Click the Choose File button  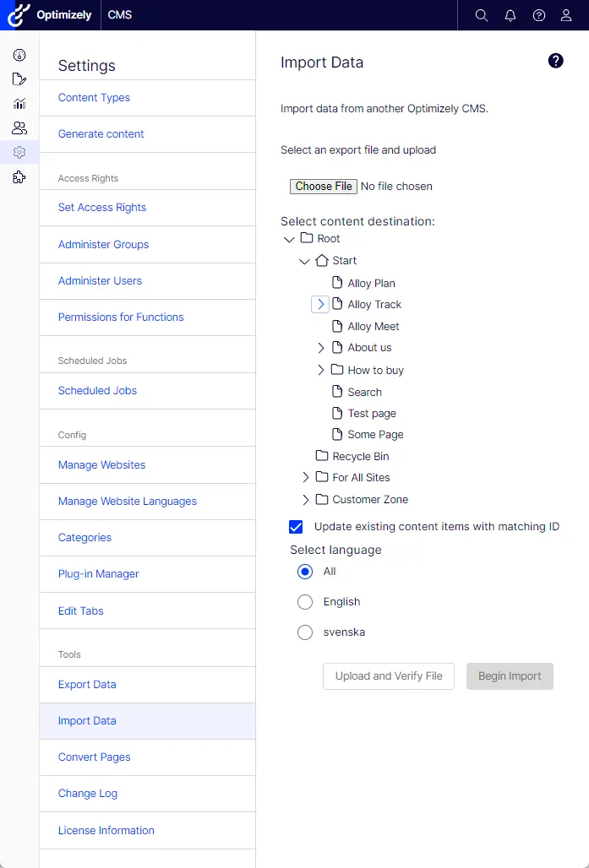click(324, 187)
